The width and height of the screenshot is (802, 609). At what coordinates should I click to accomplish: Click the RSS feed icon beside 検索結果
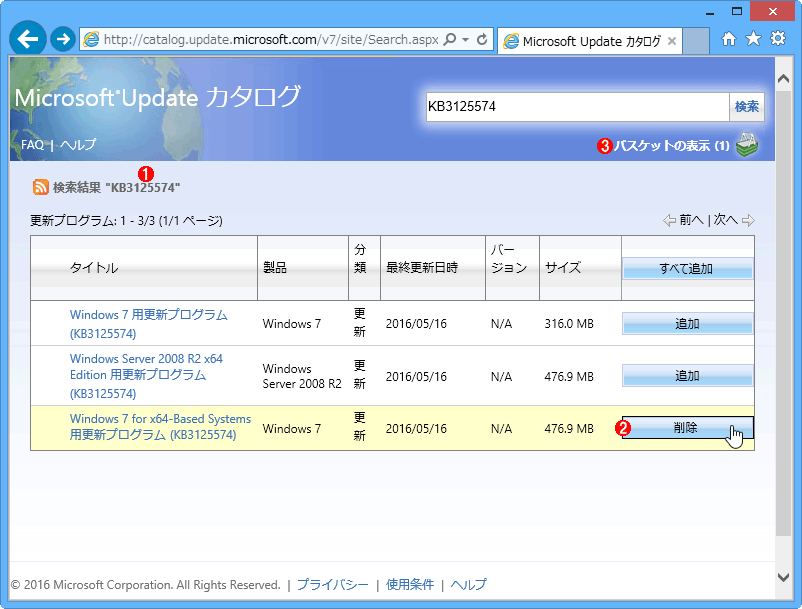click(x=41, y=186)
